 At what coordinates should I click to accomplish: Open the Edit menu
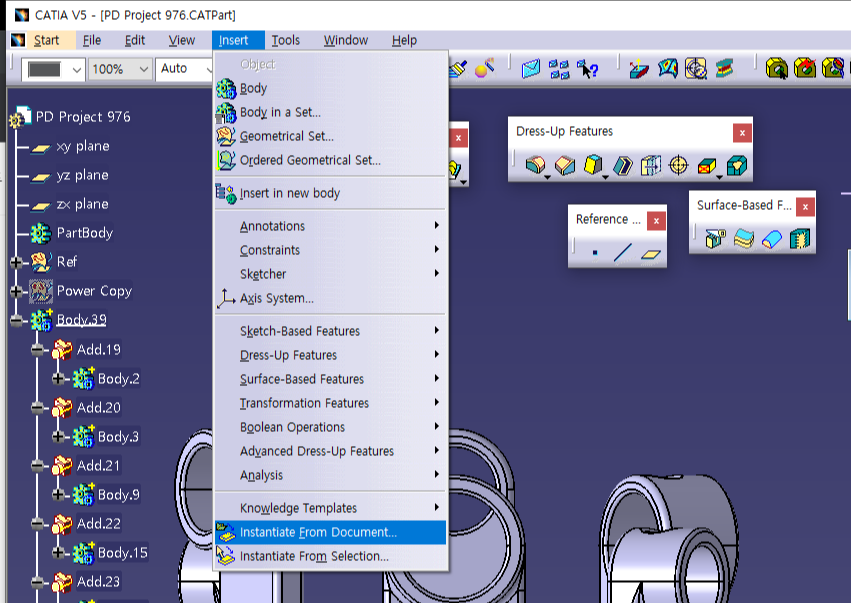[x=135, y=40]
